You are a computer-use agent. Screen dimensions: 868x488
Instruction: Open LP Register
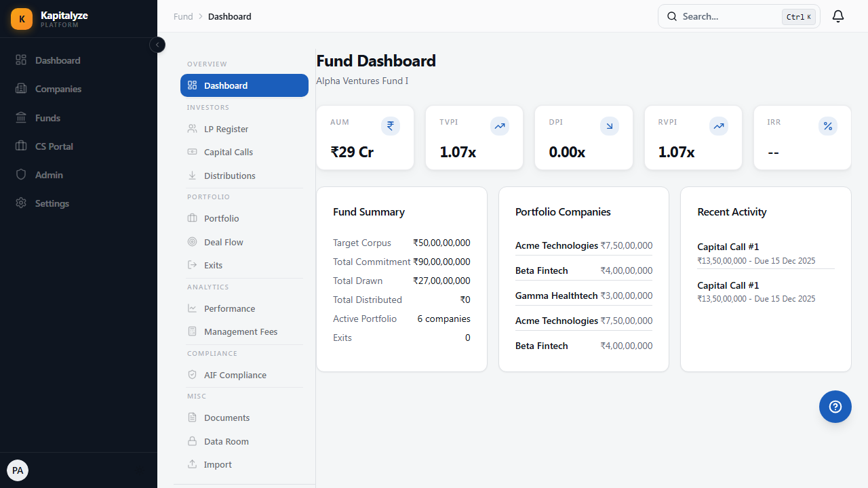pos(244,129)
